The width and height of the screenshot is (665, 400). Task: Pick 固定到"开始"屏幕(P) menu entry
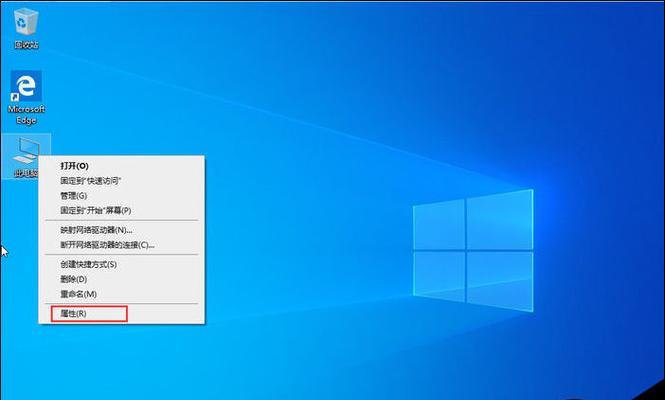[95, 211]
